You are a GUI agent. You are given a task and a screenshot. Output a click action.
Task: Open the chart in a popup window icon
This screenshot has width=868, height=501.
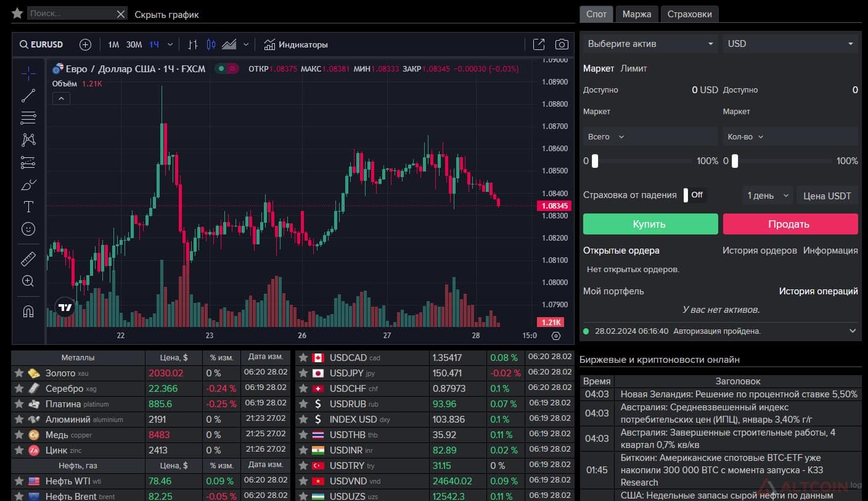pyautogui.click(x=539, y=44)
